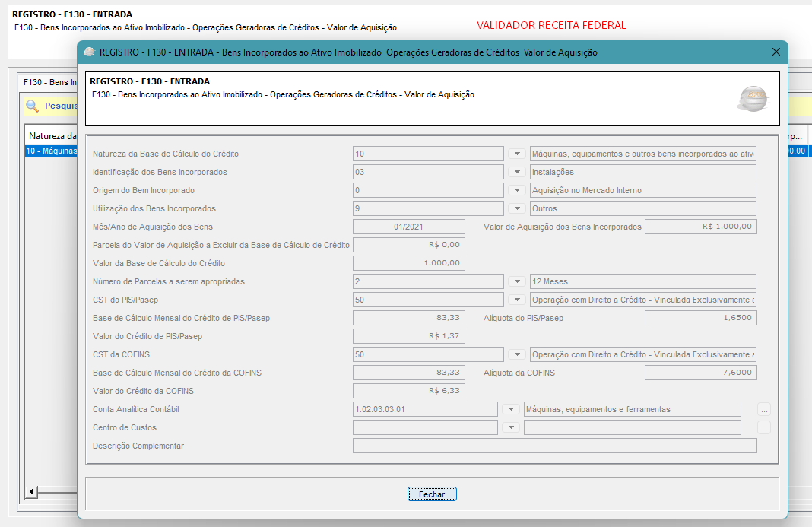Click description field 'Instalações'
This screenshot has width=812, height=527.
tap(643, 172)
